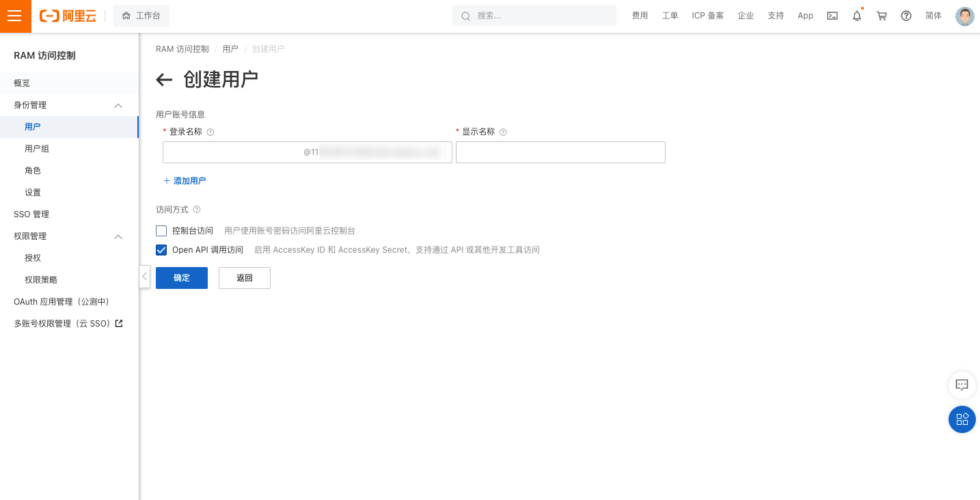Launch Cloud Shell terminal icon
The image size is (980, 500).
click(832, 16)
